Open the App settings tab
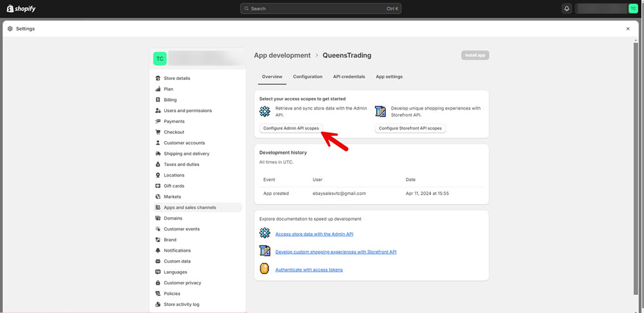644x313 pixels. (x=389, y=77)
